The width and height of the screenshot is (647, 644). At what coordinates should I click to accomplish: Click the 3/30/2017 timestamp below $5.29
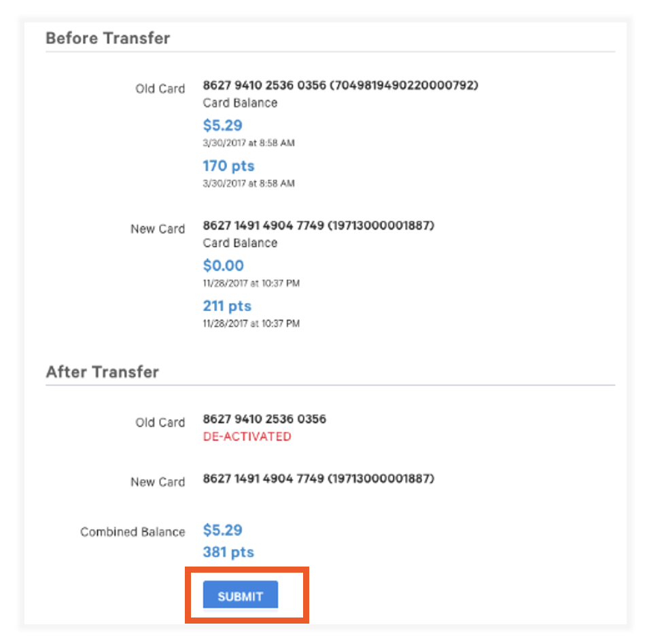click(248, 143)
